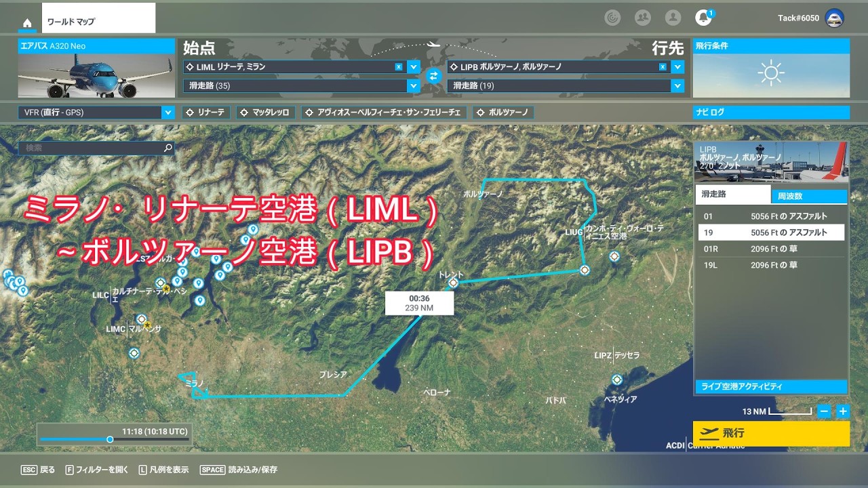The width and height of the screenshot is (868, 488).
Task: Select runway 19L 2096 Ft grass row
Action: (771, 265)
